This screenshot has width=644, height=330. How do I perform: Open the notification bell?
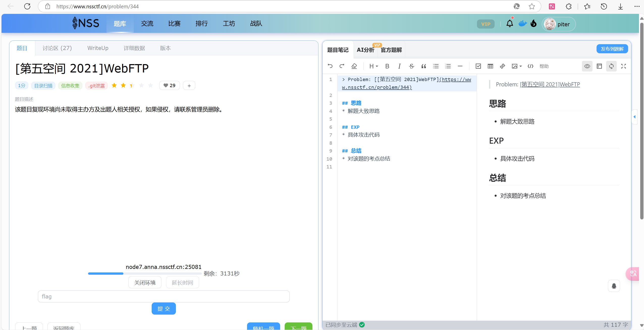(510, 24)
